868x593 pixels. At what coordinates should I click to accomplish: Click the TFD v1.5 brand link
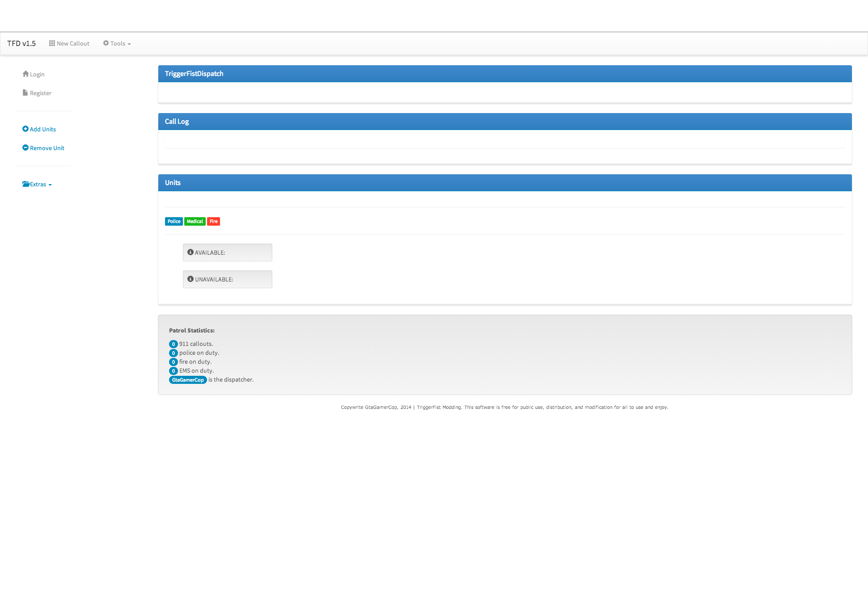coord(21,43)
